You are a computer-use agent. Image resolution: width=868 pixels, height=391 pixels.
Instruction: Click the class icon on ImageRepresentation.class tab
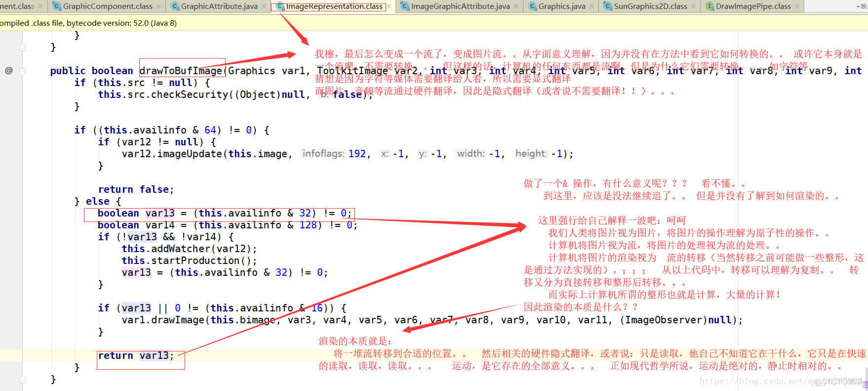point(280,6)
